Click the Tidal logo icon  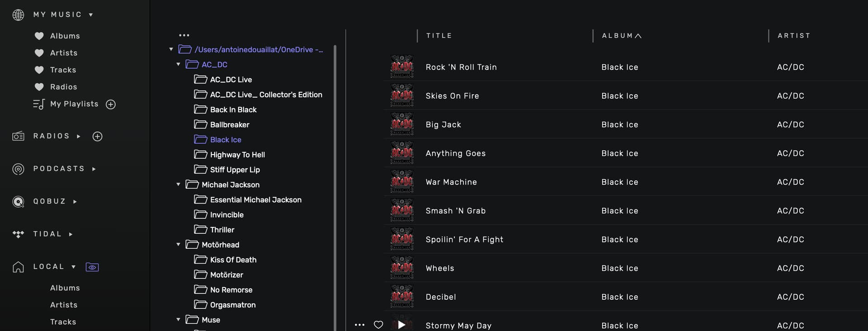click(x=18, y=234)
